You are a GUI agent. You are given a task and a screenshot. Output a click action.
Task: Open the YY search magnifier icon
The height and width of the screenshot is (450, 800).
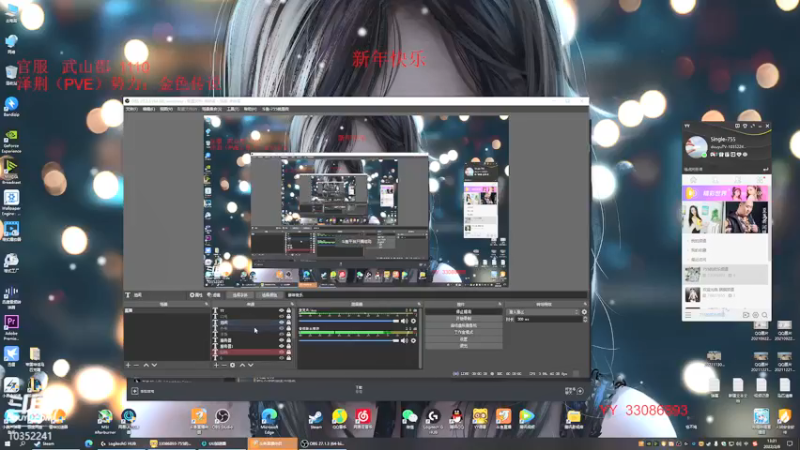(764, 315)
